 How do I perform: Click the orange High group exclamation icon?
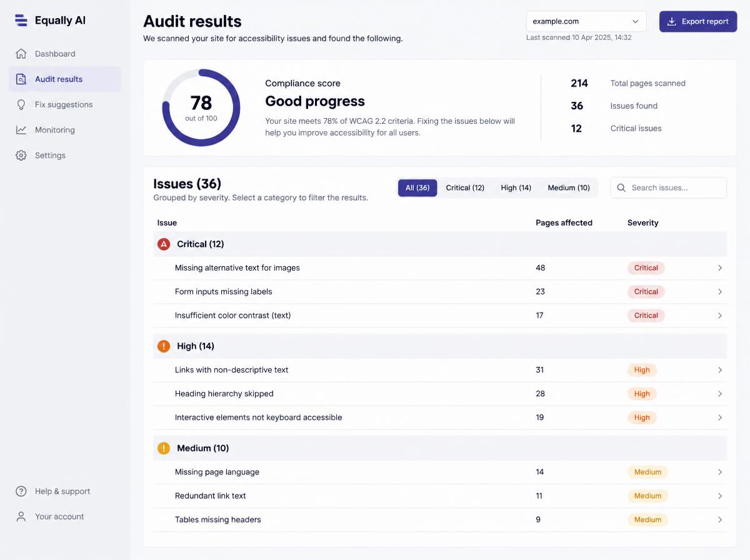pyautogui.click(x=164, y=346)
